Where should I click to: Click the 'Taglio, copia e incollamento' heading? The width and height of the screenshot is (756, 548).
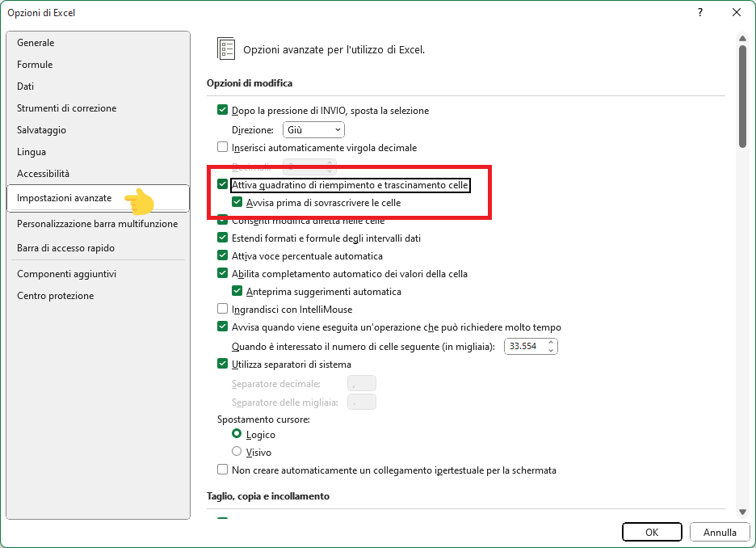point(268,496)
